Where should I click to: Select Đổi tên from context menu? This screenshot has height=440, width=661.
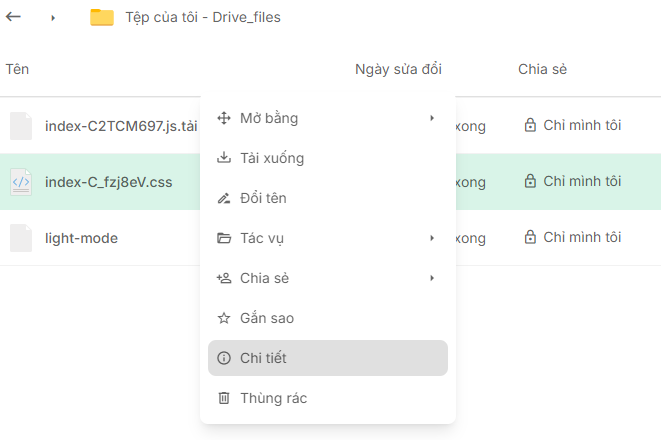click(x=263, y=198)
